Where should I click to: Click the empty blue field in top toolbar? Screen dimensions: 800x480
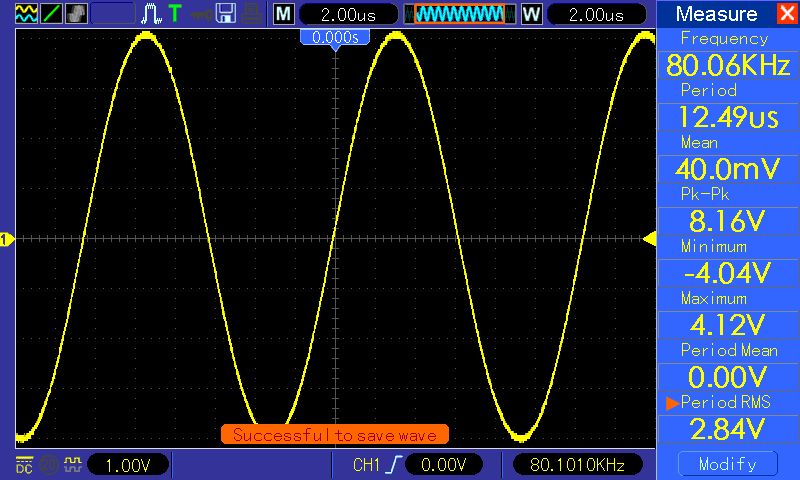pyautogui.click(x=113, y=14)
